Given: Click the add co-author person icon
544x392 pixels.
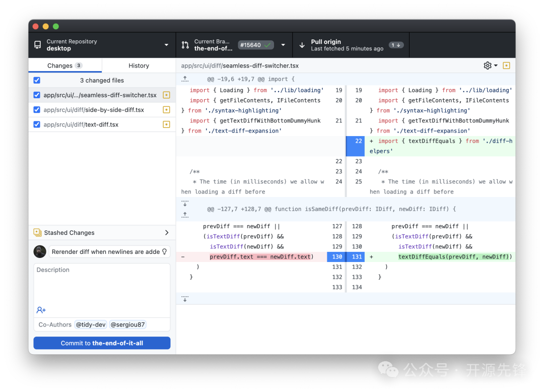Looking at the screenshot, I should point(41,310).
